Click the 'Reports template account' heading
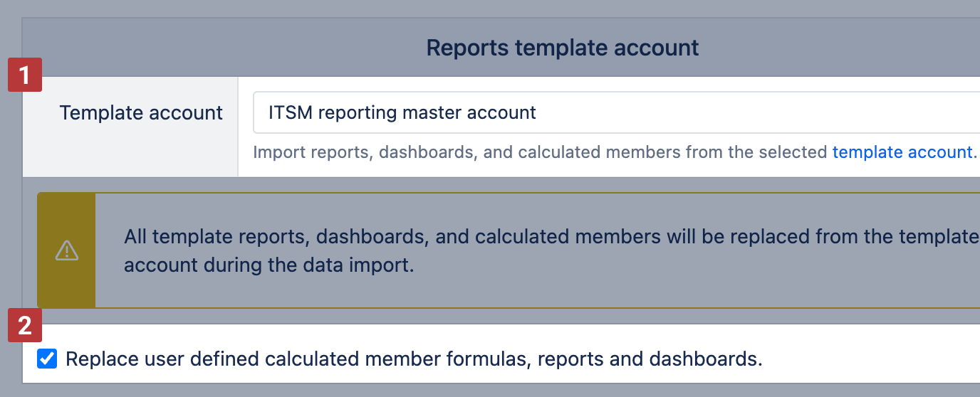Screen dimensions: 980x397 point(563,48)
